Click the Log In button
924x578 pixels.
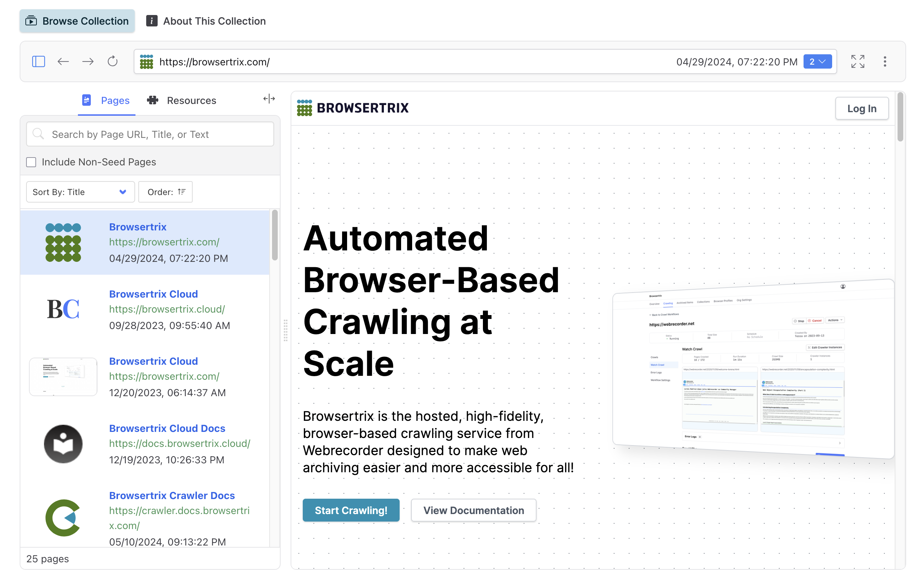click(862, 108)
